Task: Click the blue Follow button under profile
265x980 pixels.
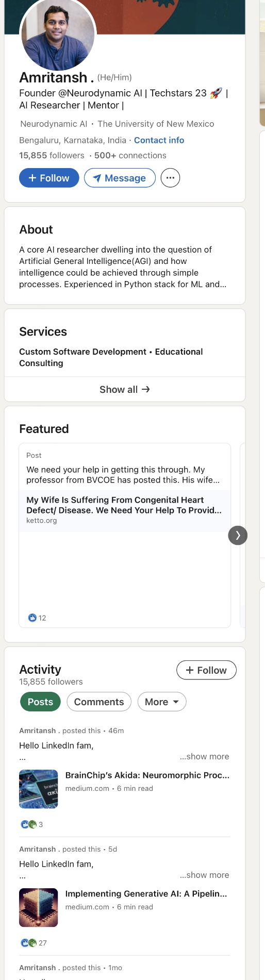Action: pyautogui.click(x=49, y=178)
